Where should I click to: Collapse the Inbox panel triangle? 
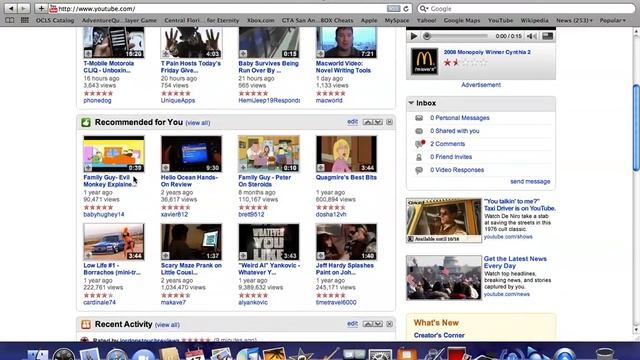click(x=411, y=103)
